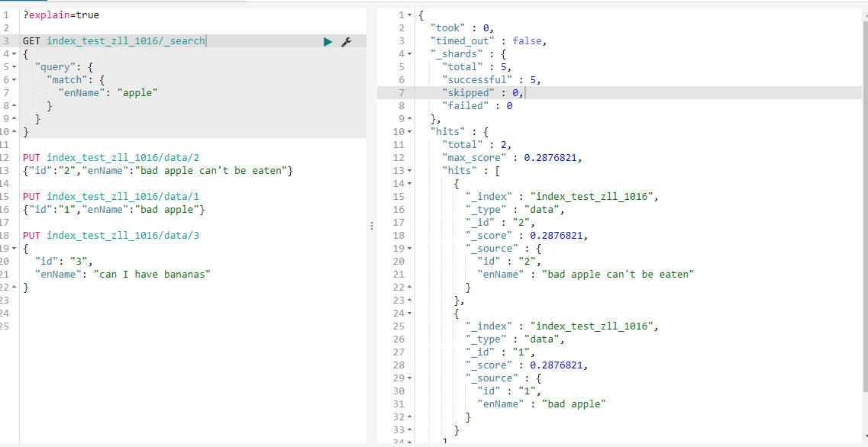Click "_score" value on response line 18
The image size is (868, 447).
tap(557, 235)
